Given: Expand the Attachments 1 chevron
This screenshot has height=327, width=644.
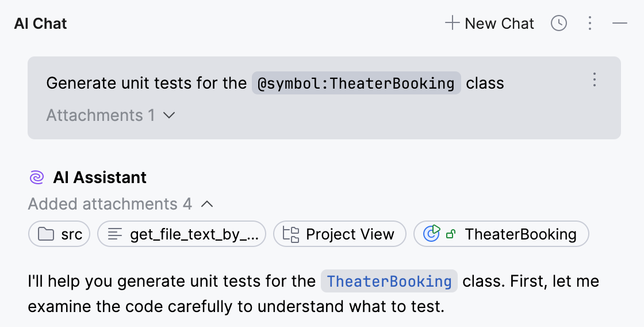Looking at the screenshot, I should point(168,115).
